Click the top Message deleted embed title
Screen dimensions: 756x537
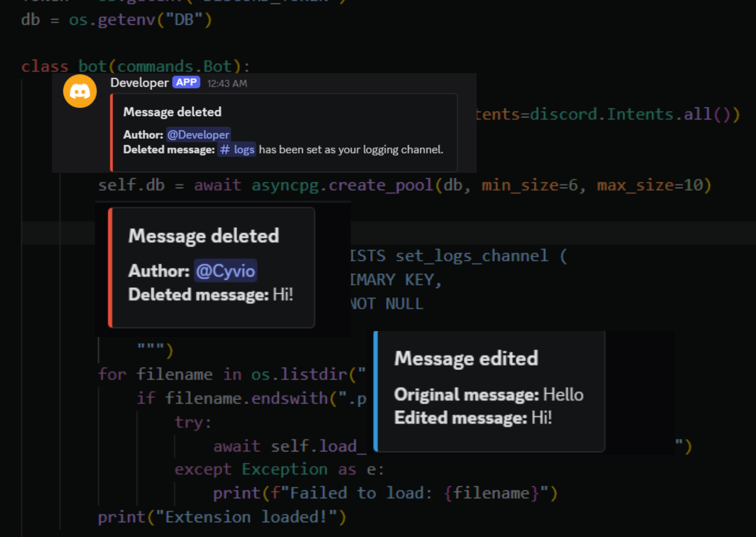(172, 112)
